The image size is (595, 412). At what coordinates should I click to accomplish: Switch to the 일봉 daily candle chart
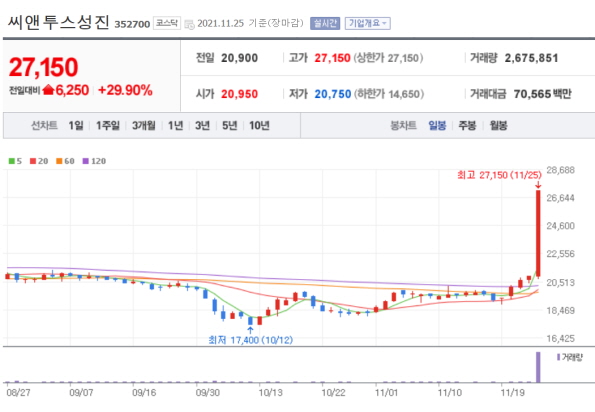(x=437, y=125)
